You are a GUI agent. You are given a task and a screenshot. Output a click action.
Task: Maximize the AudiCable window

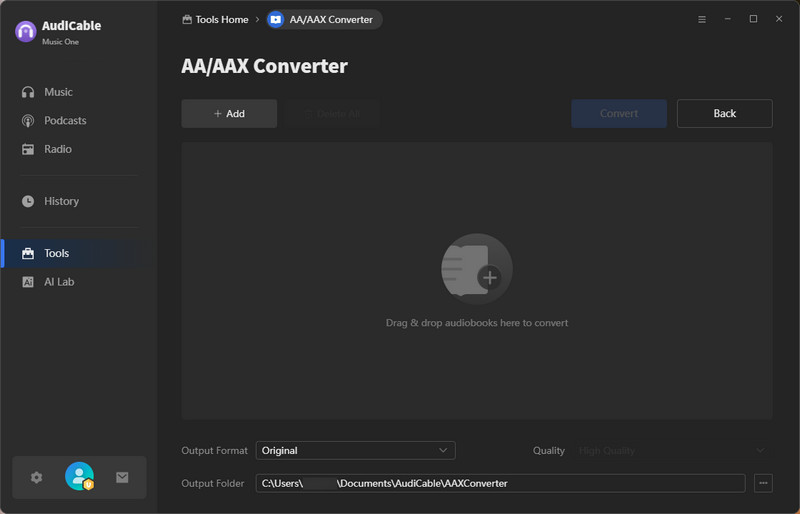(x=753, y=19)
